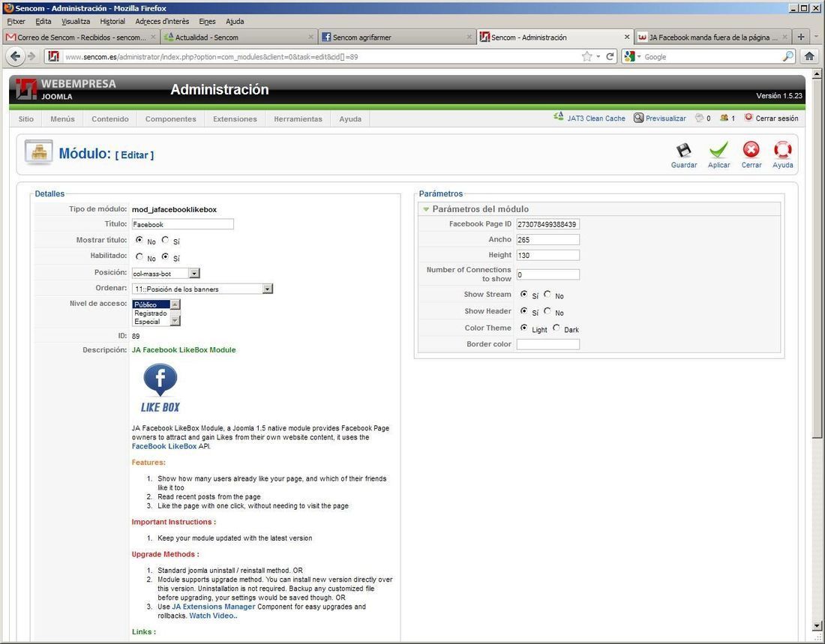Open the Extensiones menu
Viewport: 825px width, 644px height.
click(235, 119)
